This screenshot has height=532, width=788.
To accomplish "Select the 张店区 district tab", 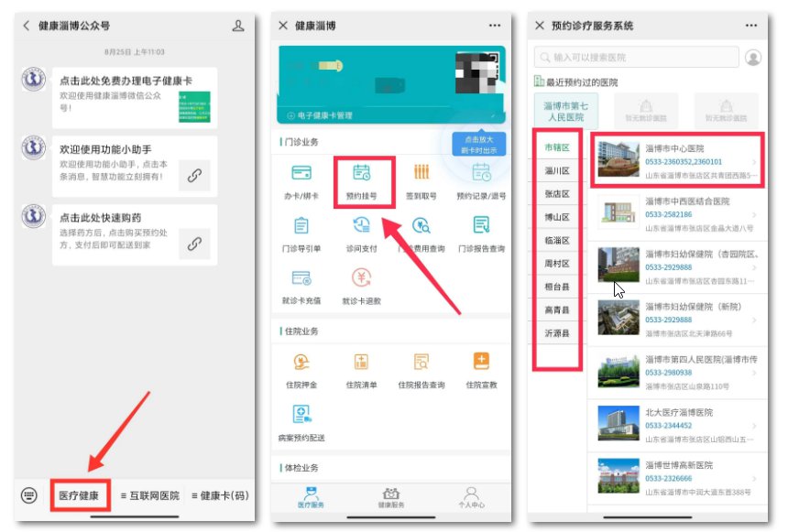I will [x=557, y=194].
